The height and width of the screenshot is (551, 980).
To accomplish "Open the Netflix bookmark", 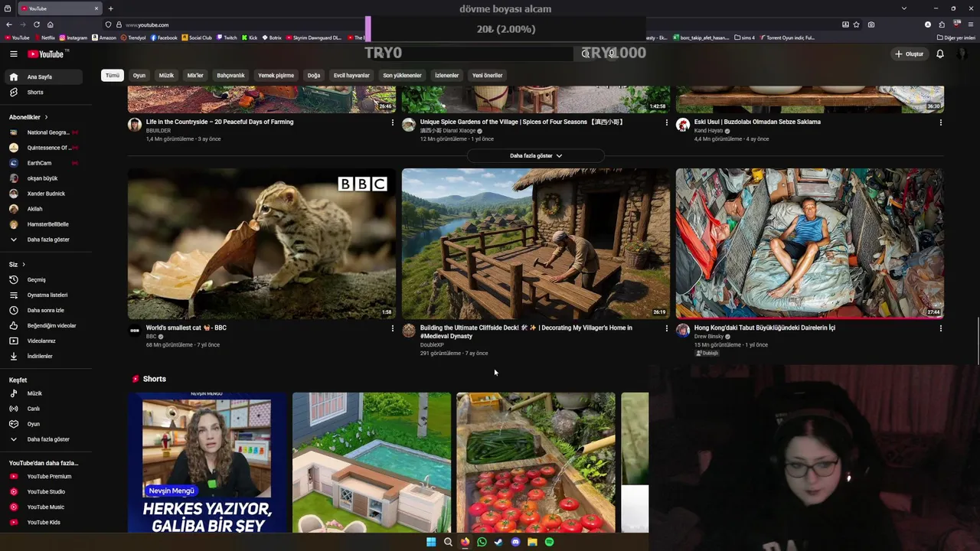I will pyautogui.click(x=44, y=37).
